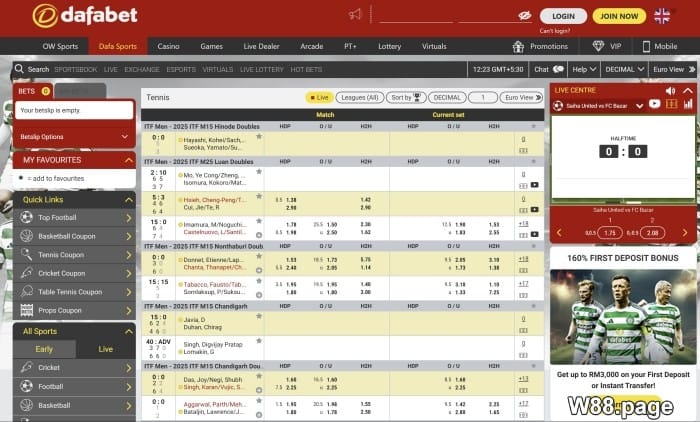Open the Arcade menu item

pos(312,46)
